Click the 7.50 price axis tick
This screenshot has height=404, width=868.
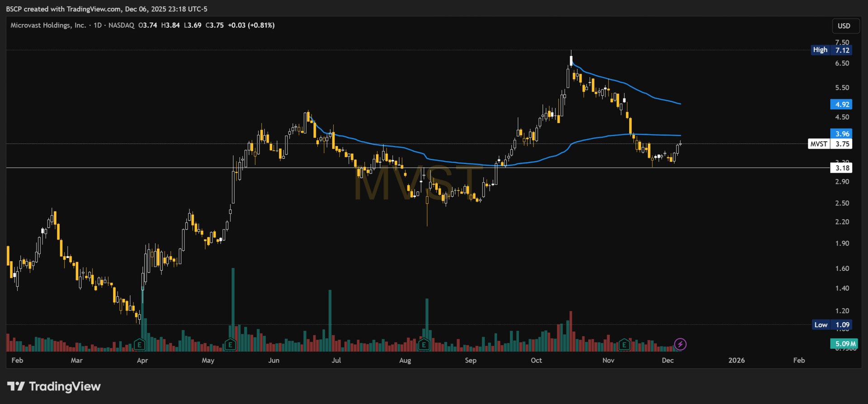tap(842, 42)
